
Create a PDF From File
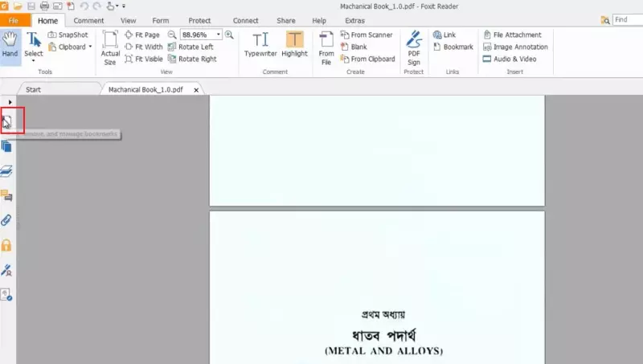(326, 48)
